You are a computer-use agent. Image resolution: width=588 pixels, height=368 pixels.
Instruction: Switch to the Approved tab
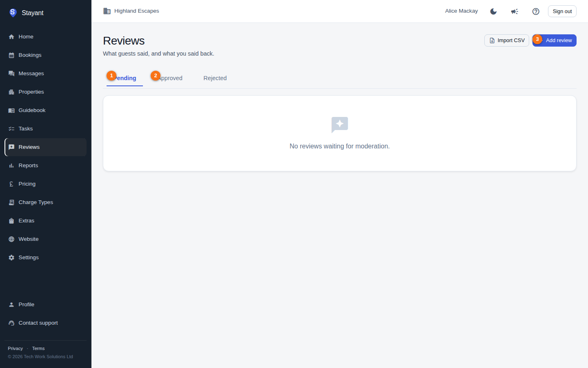[x=170, y=78]
